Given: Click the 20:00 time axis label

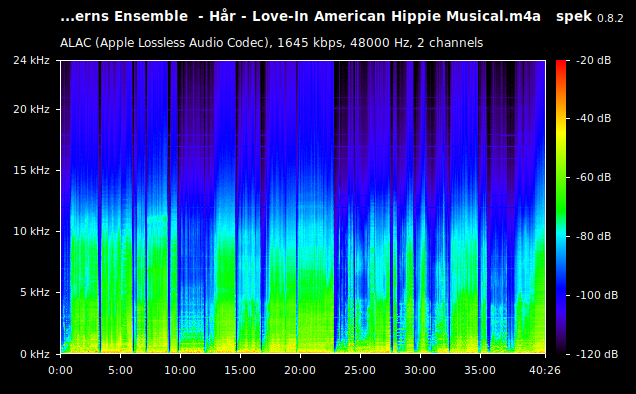Looking at the screenshot, I should (300, 370).
